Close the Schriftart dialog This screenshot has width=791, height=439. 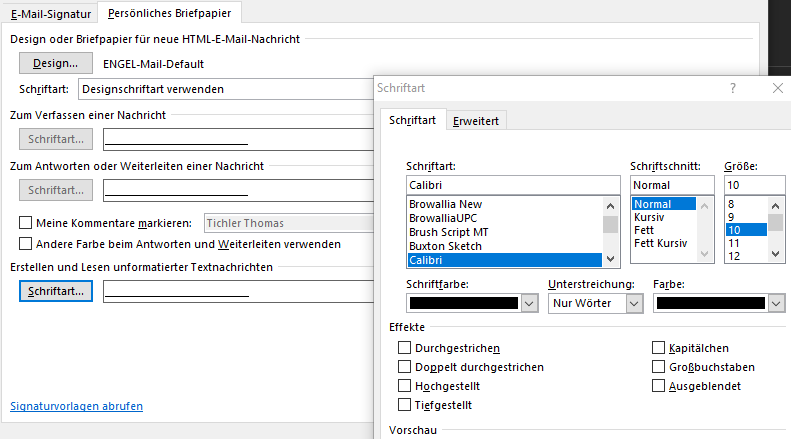pyautogui.click(x=778, y=88)
